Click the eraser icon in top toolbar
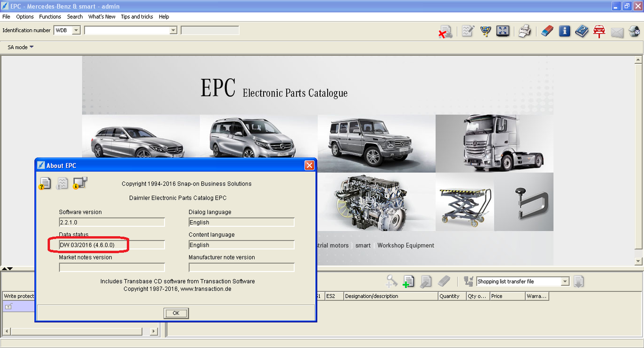644x348 pixels. tap(547, 31)
